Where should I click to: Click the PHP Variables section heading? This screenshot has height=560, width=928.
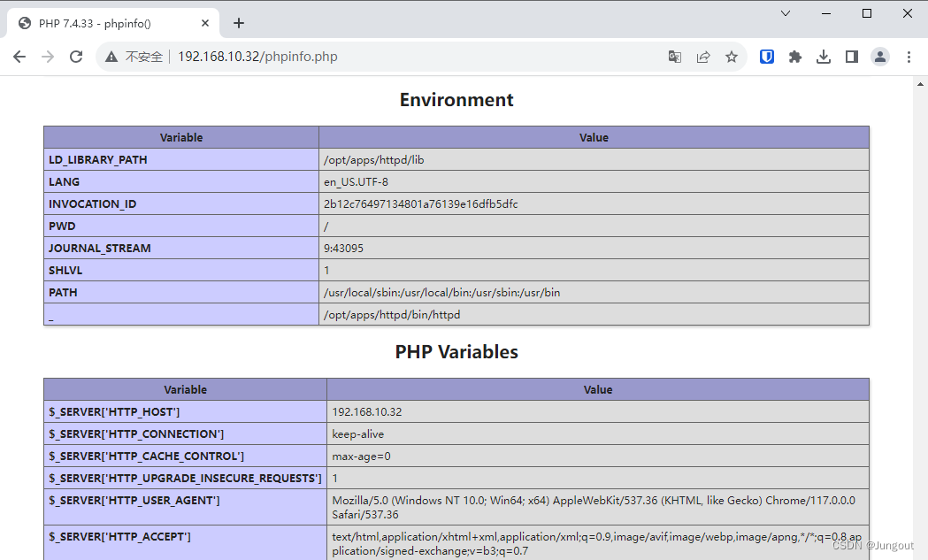click(x=456, y=351)
